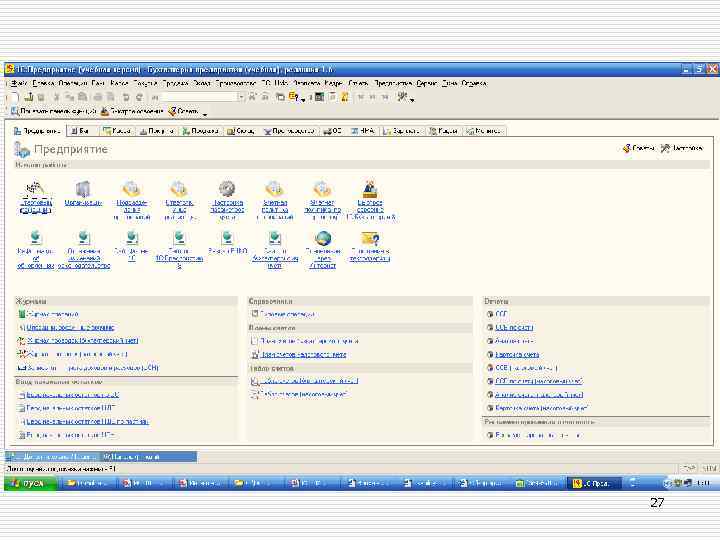Click the Internet globe icon
720x540 pixels.
point(323,238)
